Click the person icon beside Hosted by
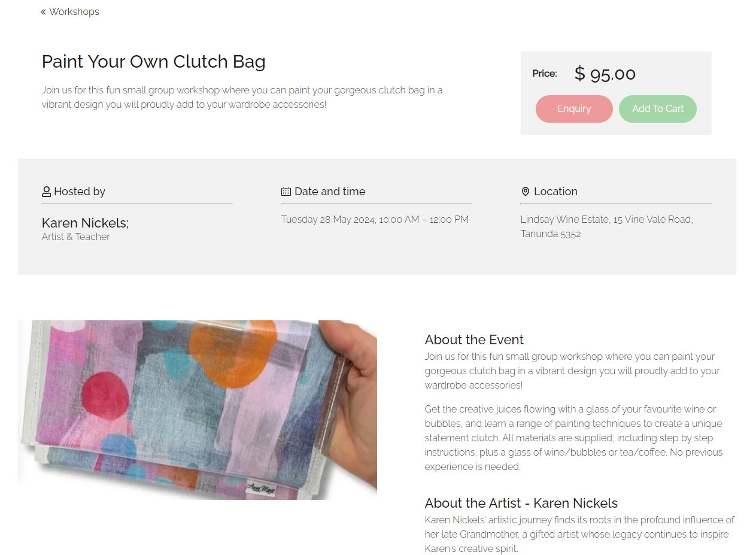The image size is (756, 555). (x=46, y=192)
